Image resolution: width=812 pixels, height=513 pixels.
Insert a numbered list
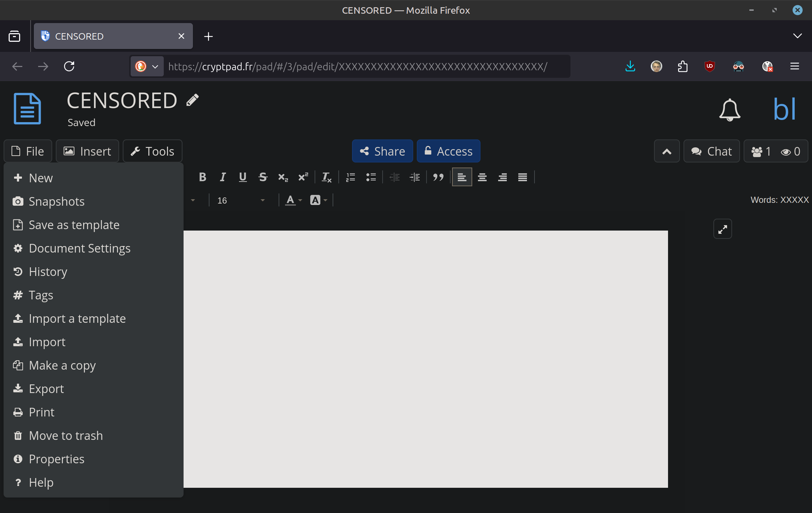351,177
